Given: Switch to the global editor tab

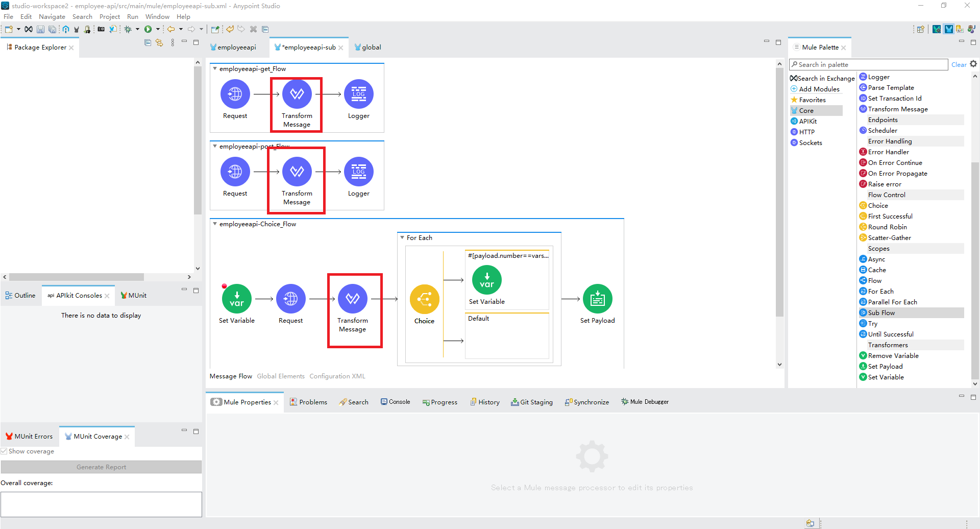Looking at the screenshot, I should click(x=371, y=47).
